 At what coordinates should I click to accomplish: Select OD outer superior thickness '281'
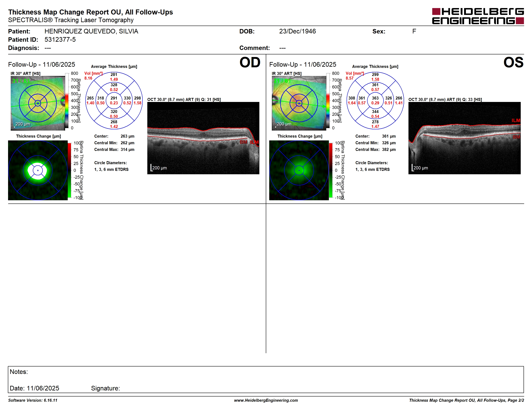tap(114, 75)
